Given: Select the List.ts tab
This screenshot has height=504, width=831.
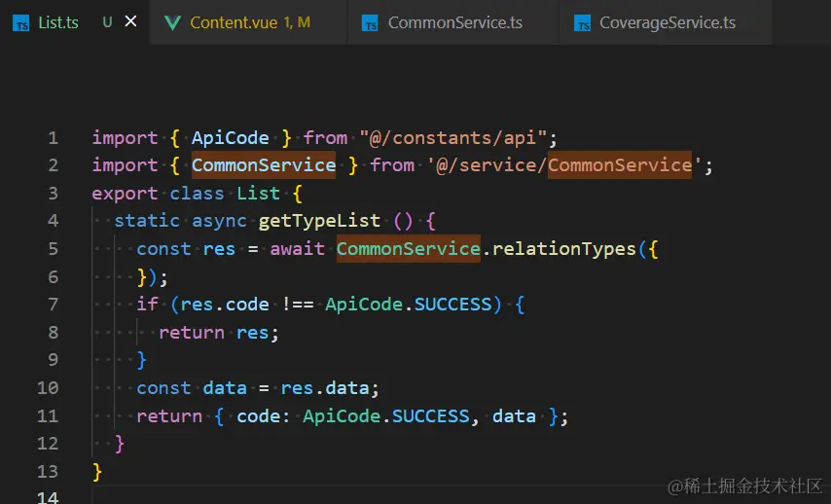Looking at the screenshot, I should (x=58, y=22).
